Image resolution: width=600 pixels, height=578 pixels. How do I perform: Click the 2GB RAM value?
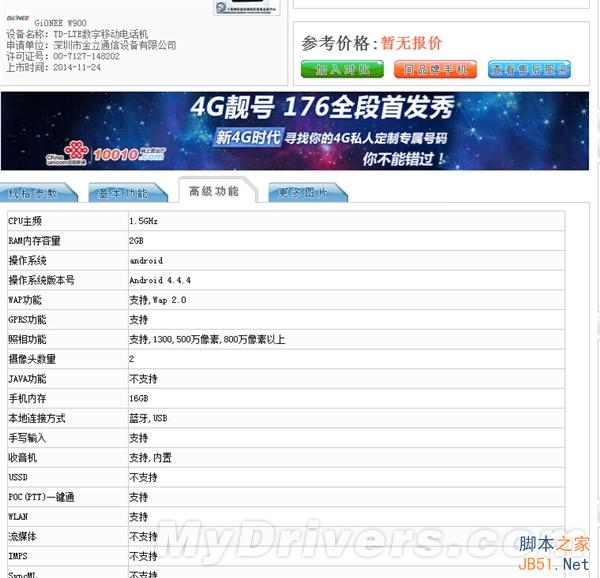point(136,241)
